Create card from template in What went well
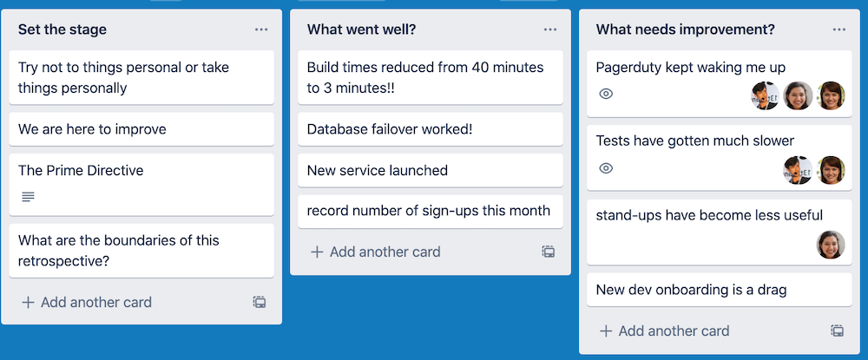868x360 pixels. click(x=549, y=252)
